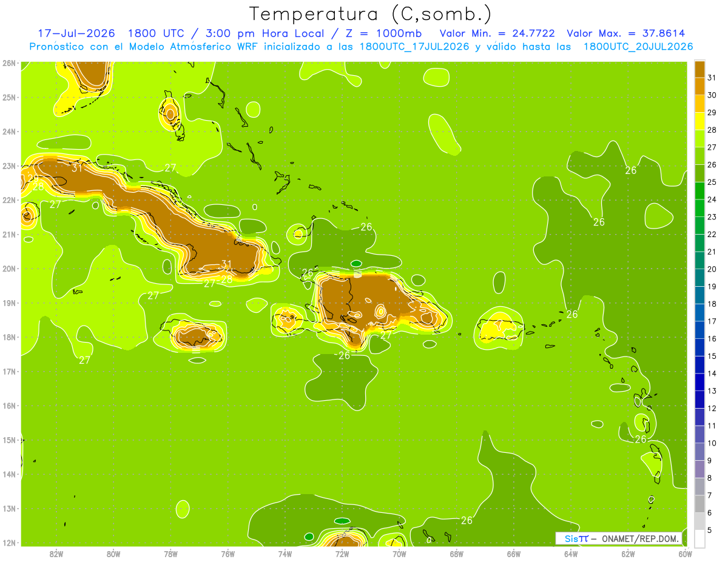
Task: Click the top brown swatch above 31
Action: pos(699,69)
